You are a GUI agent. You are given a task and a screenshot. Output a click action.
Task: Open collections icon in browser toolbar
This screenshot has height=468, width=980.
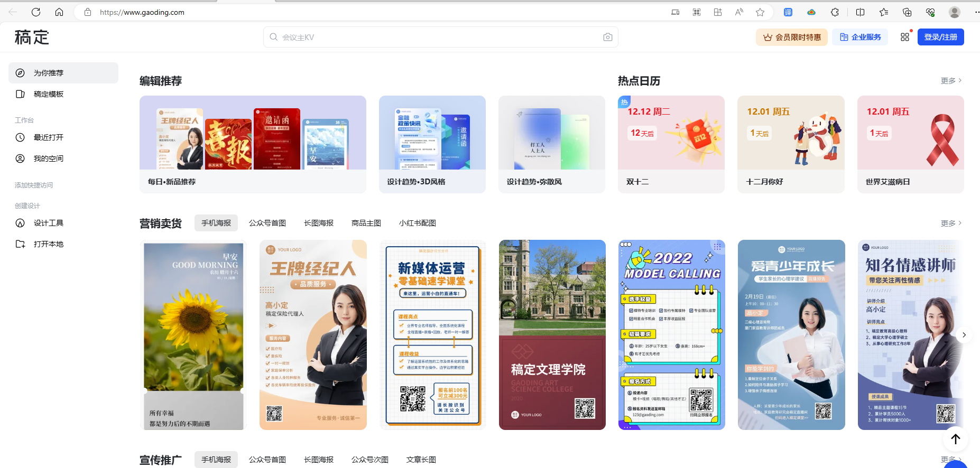tap(907, 12)
